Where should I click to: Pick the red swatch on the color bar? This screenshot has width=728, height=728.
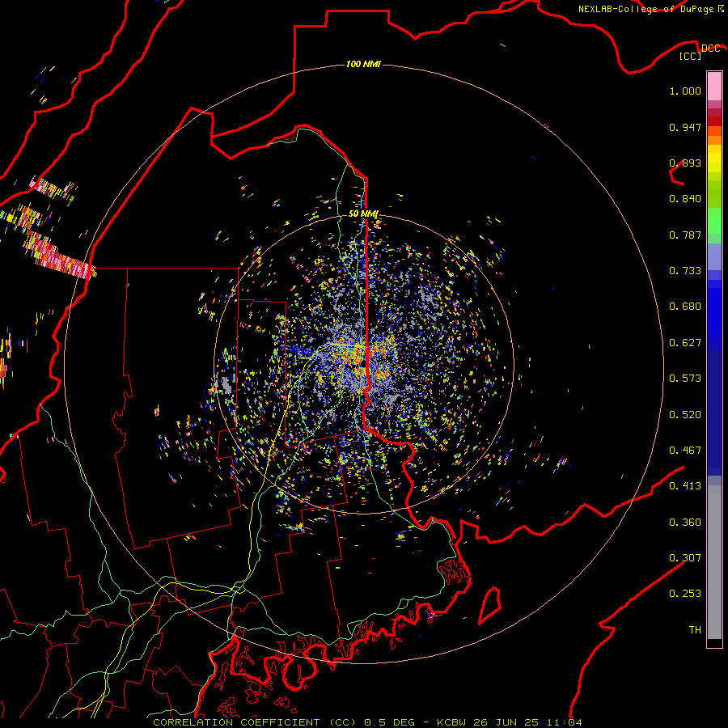click(714, 121)
